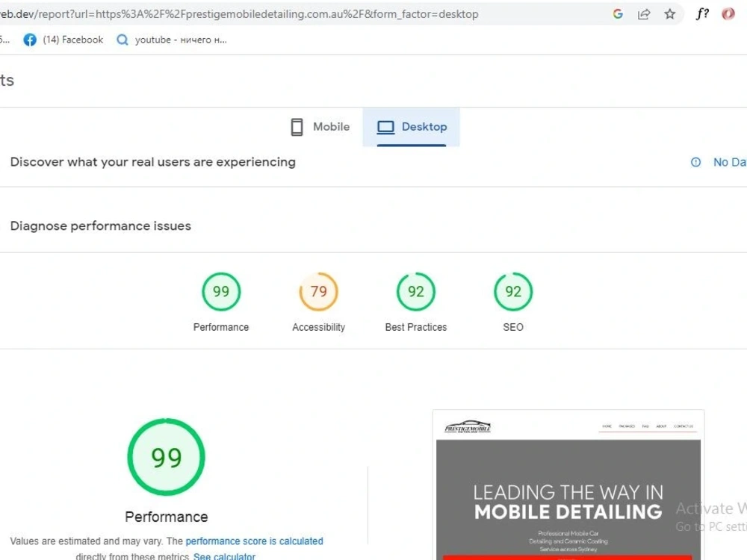The image size is (747, 560).
Task: Open the youtube search bookmark
Action: pos(172,40)
